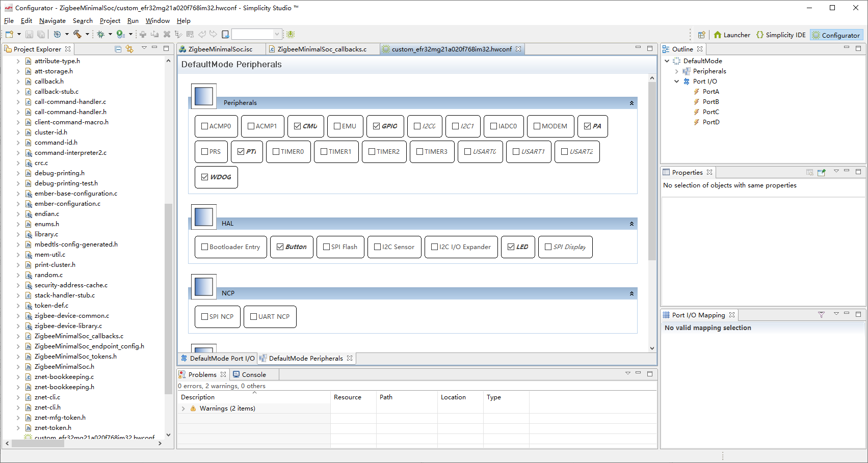Switch to the DefaultMode Port I/O tab
Screen dimensions: 868x463
[x=218, y=358]
